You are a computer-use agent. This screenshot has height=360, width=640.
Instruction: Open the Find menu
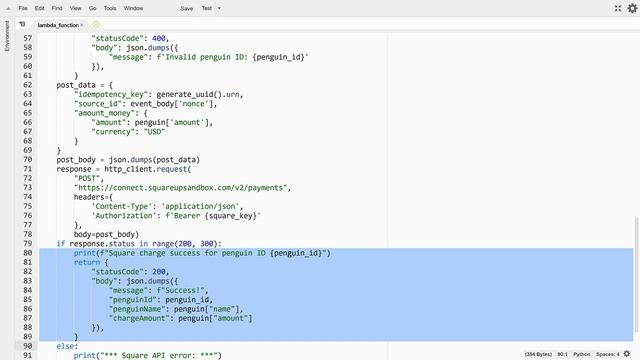[x=57, y=8]
